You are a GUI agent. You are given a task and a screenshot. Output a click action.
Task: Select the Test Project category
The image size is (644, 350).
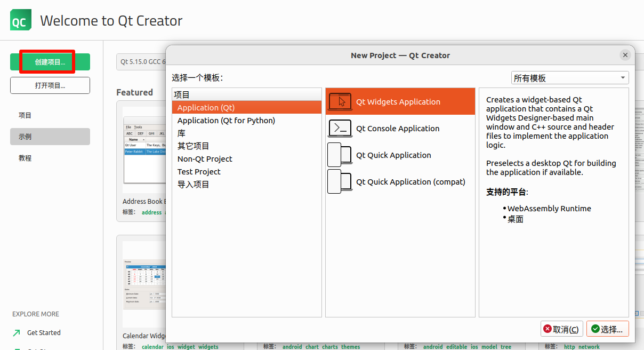point(247,171)
